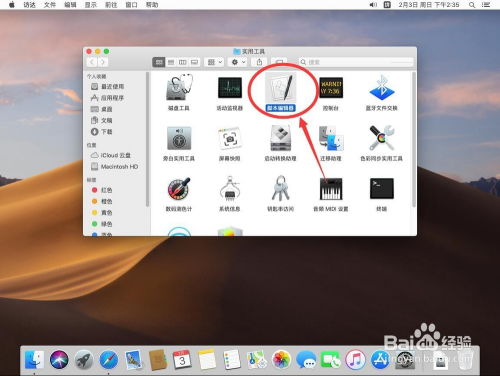The width and height of the screenshot is (500, 376).
Task: Open iCloud 云盘 in the sidebar
Action: (x=116, y=155)
